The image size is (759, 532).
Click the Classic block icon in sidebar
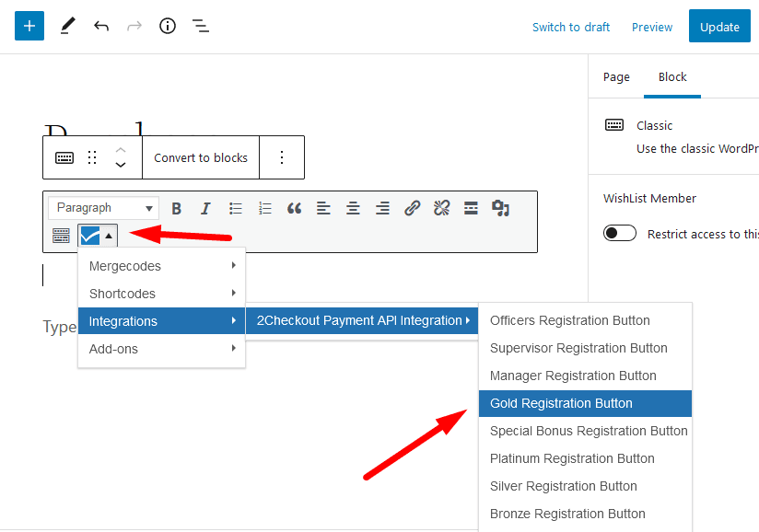click(614, 125)
